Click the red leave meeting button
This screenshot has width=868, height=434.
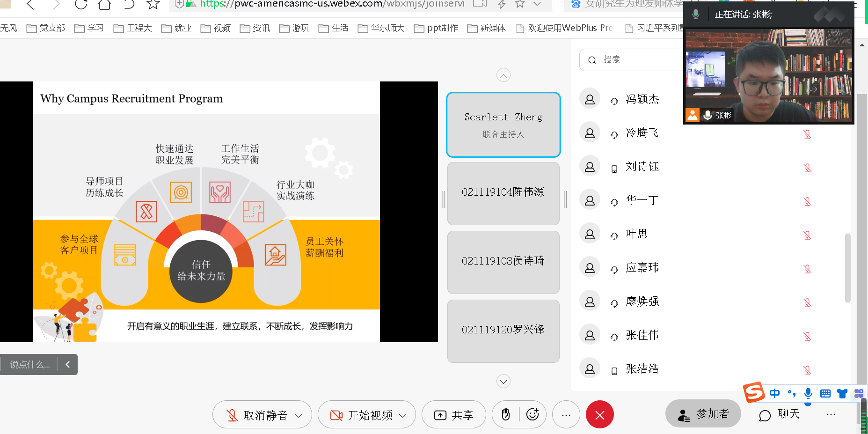click(599, 415)
